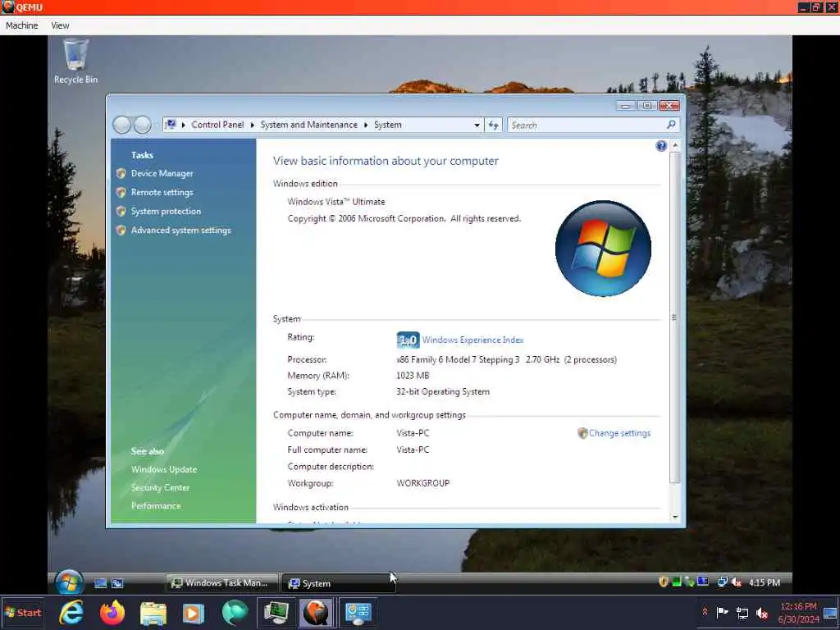The image size is (840, 630).
Task: Expand arrow before Control Panel breadcrumb
Action: (183, 125)
